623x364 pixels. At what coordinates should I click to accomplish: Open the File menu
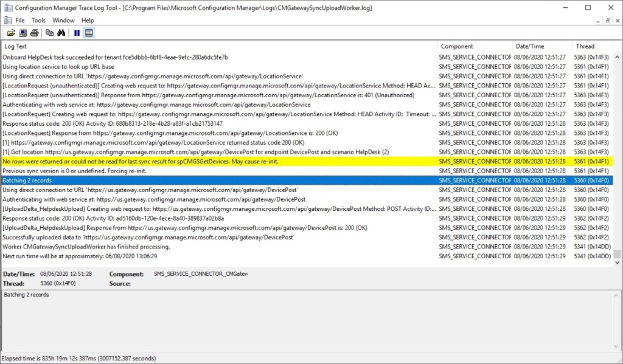(x=20, y=20)
